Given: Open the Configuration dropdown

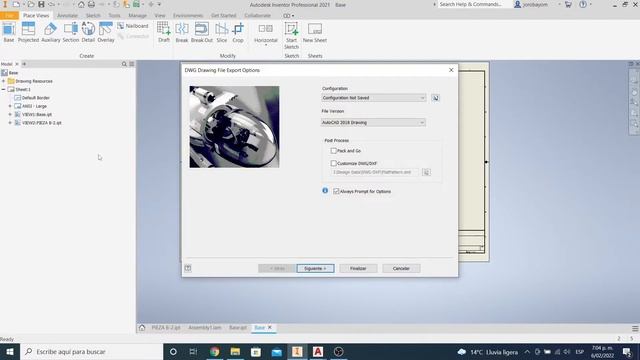Looking at the screenshot, I should tap(373, 98).
